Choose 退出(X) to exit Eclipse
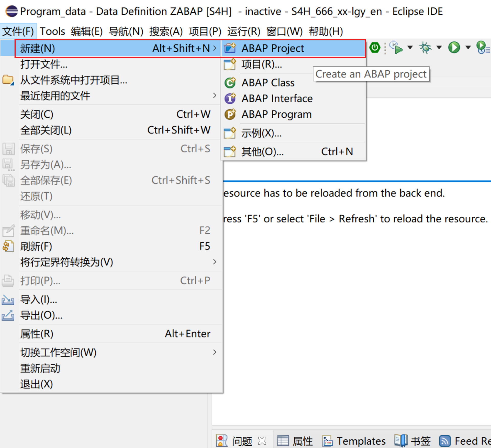The width and height of the screenshot is (491, 448). point(37,384)
